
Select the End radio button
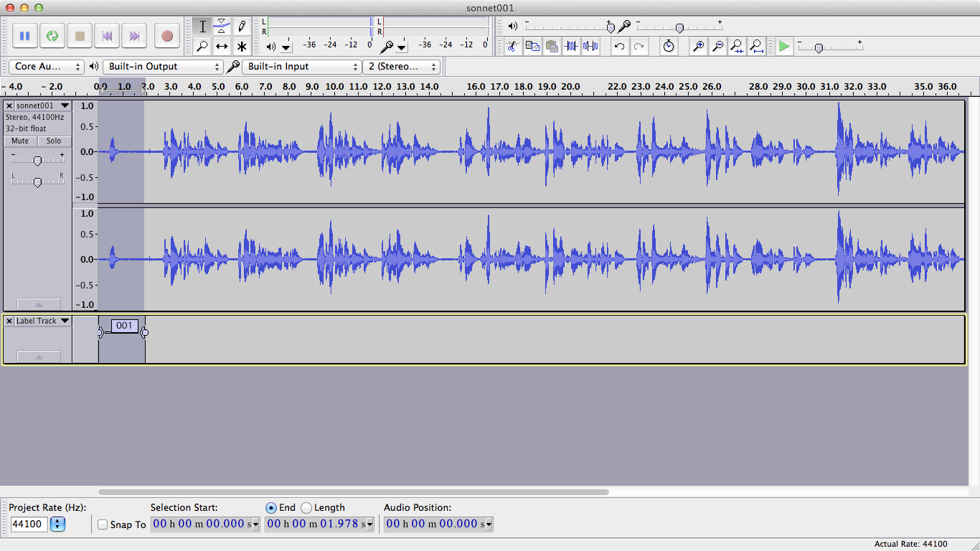point(270,507)
